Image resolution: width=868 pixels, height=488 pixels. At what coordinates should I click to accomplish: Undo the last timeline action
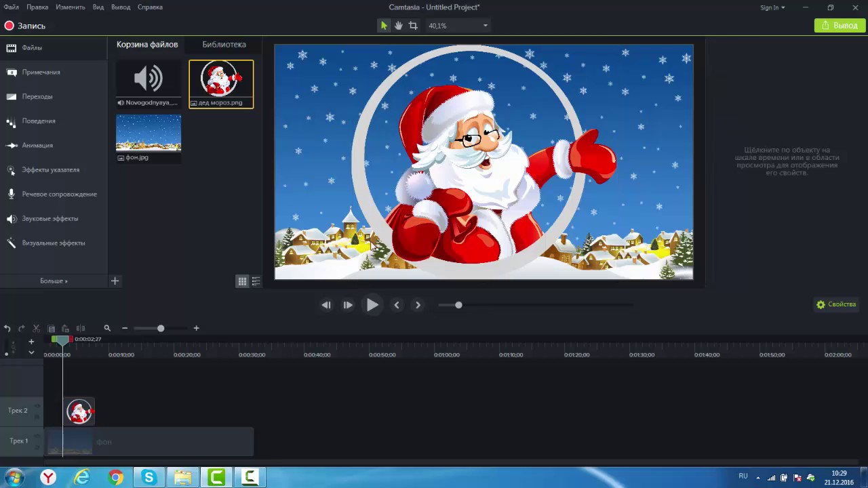pos(7,328)
